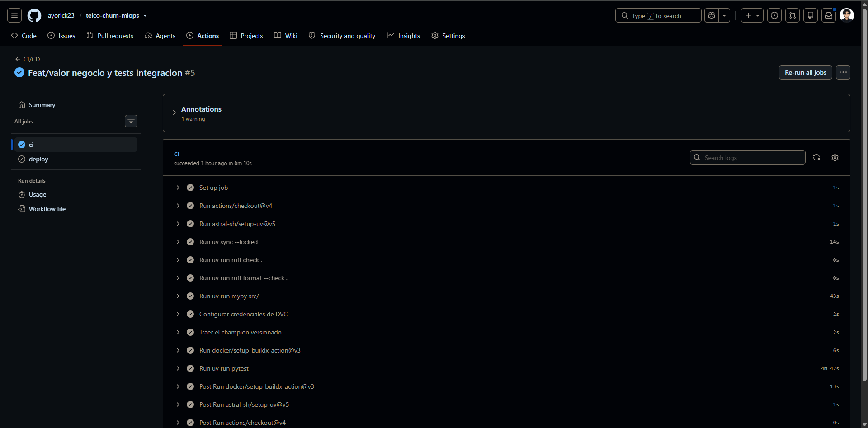The image size is (868, 428).
Task: Open log display settings gear
Action: pyautogui.click(x=835, y=157)
